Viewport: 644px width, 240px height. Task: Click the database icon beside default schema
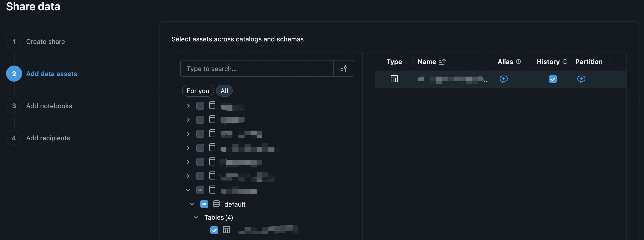216,204
